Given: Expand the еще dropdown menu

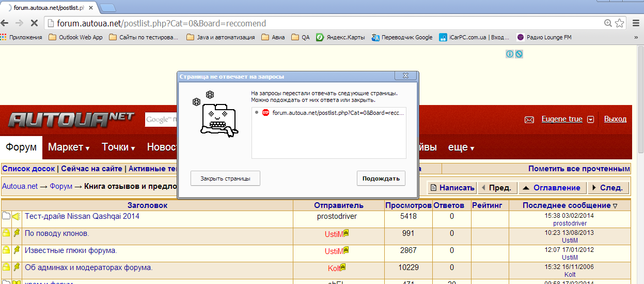Looking at the screenshot, I should [461, 147].
